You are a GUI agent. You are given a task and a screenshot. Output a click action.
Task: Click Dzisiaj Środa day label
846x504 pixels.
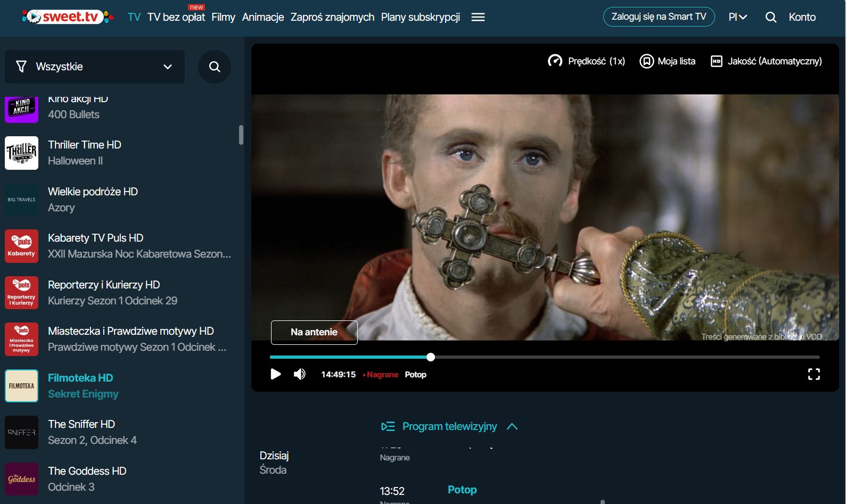(x=274, y=462)
